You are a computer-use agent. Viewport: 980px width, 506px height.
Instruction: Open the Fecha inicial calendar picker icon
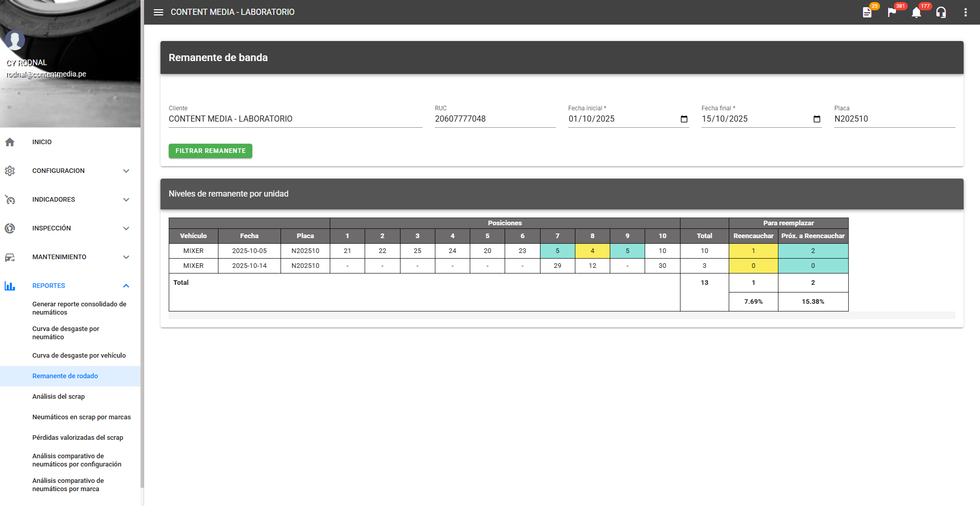pyautogui.click(x=684, y=119)
